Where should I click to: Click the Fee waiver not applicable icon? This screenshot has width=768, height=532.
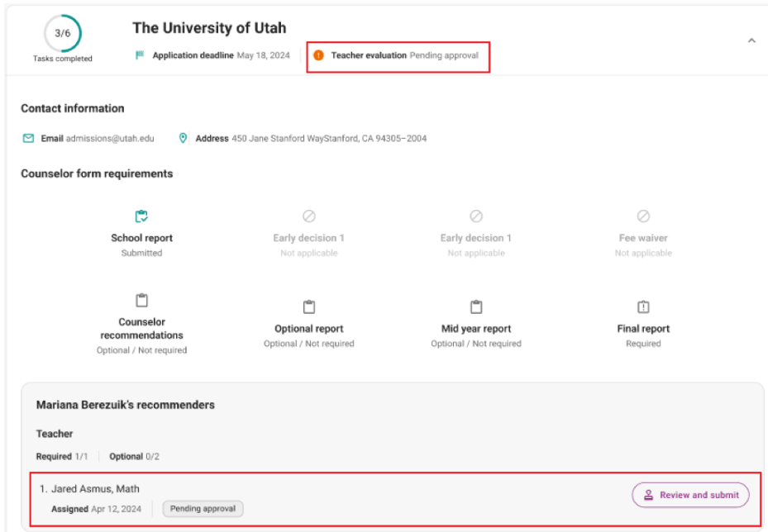[643, 216]
